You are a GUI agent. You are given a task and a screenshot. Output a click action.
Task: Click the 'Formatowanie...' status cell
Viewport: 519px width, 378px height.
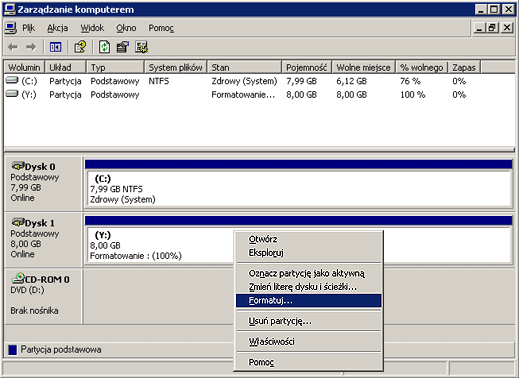tap(243, 95)
